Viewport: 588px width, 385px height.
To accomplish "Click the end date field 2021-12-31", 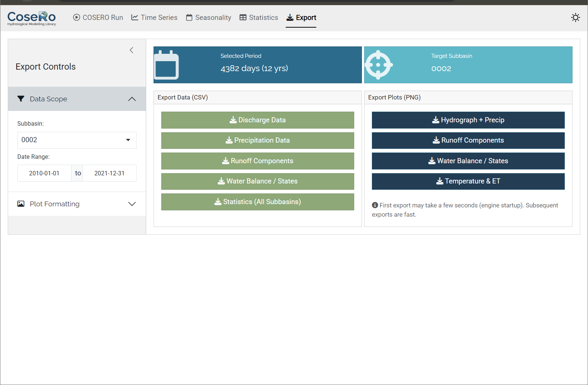I will (109, 173).
